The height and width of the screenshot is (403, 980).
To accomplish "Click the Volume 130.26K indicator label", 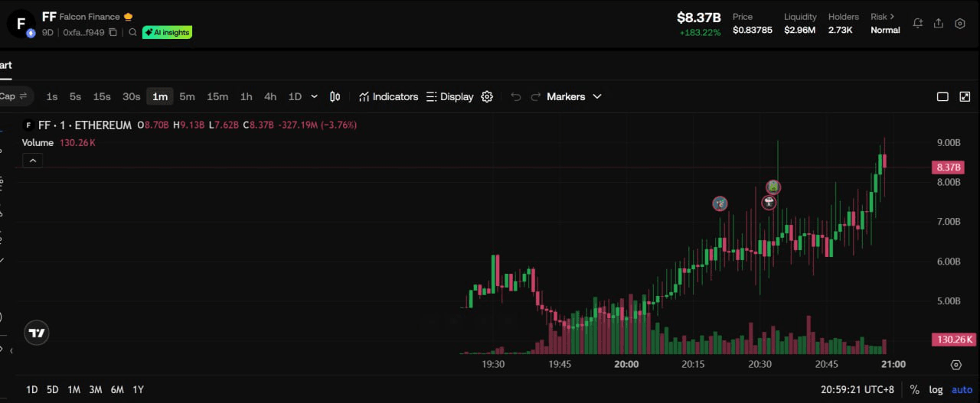I will click(x=58, y=143).
